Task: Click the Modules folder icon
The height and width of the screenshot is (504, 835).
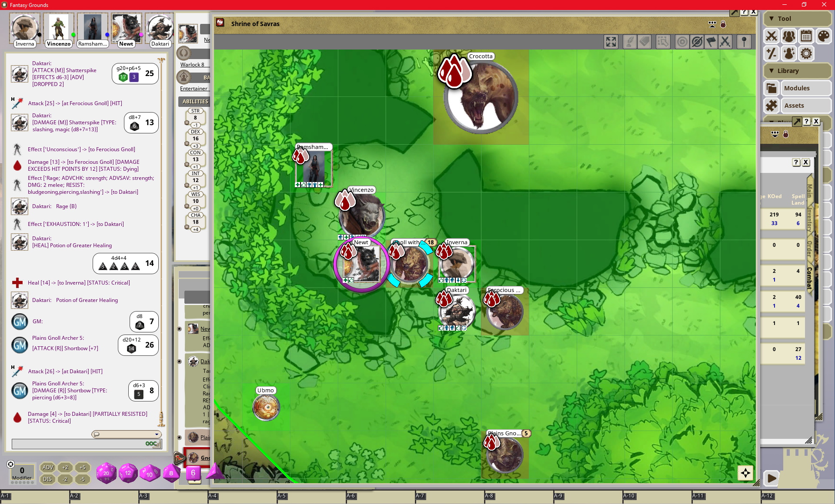Action: coord(772,88)
